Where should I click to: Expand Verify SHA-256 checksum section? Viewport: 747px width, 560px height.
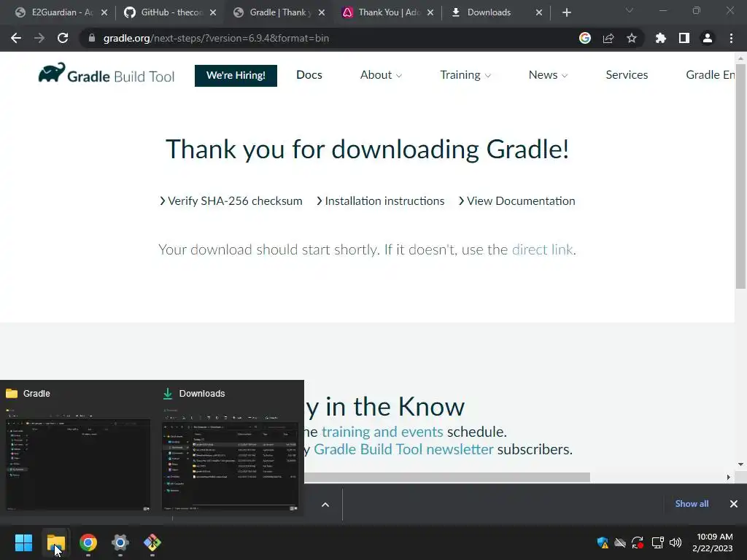point(231,201)
